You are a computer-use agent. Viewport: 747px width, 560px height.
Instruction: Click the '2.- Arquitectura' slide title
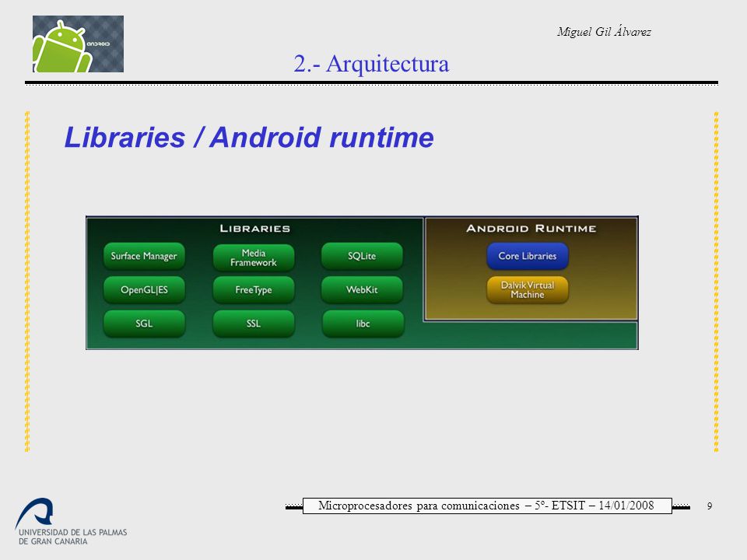click(371, 64)
